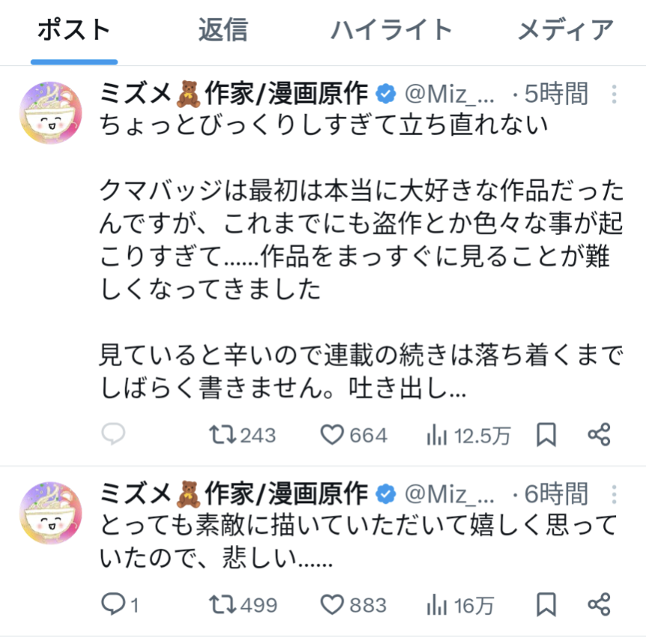
Task: Switch to the ハイライト tab
Action: (391, 30)
